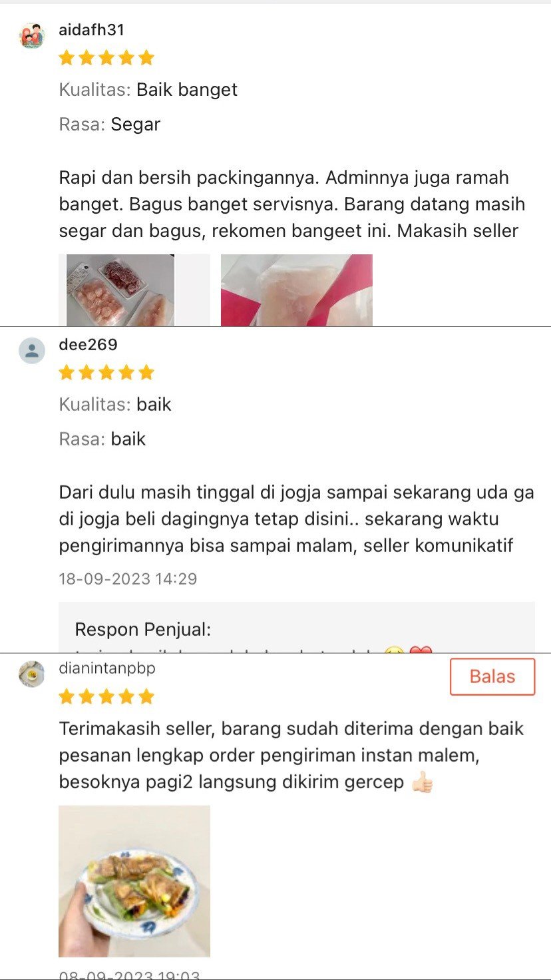Open the food plate review photo
551x980 pixels.
click(x=134, y=881)
